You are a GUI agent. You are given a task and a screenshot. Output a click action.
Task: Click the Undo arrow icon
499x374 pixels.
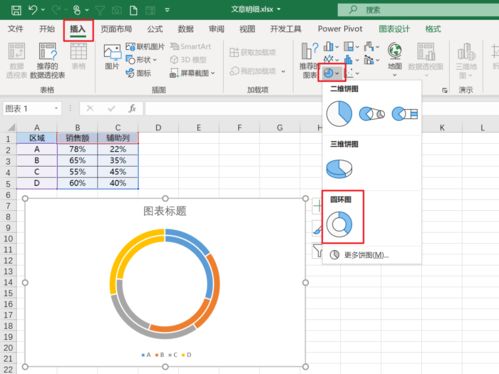pyautogui.click(x=33, y=10)
